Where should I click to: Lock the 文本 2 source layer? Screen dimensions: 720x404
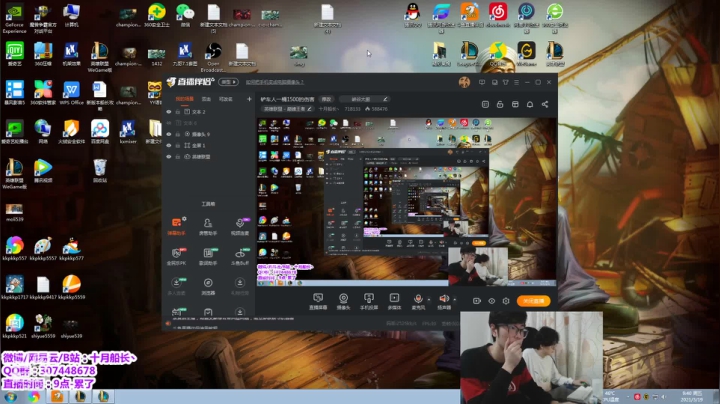point(178,112)
